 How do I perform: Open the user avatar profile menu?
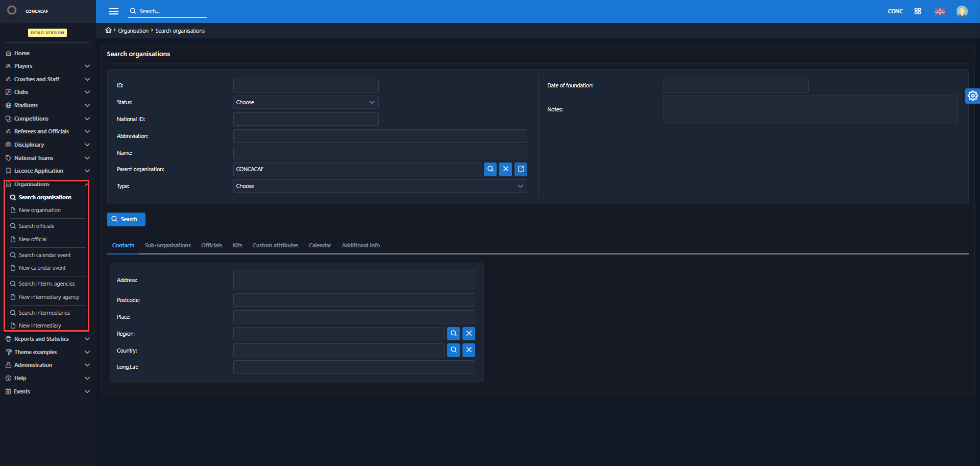coord(962,11)
